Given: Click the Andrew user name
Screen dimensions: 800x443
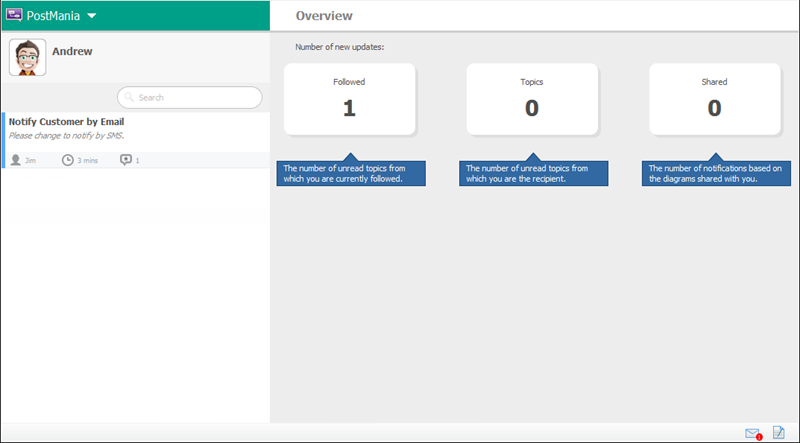Looking at the screenshot, I should (x=72, y=51).
